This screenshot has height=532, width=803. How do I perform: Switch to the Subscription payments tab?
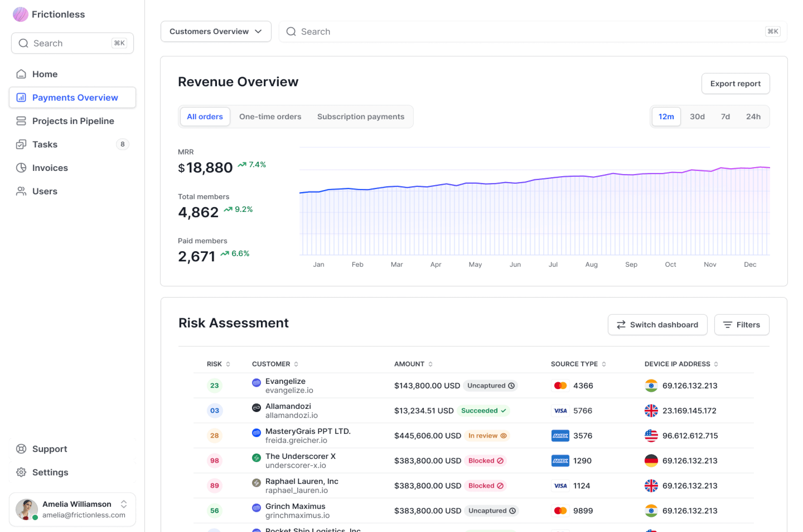pos(361,116)
